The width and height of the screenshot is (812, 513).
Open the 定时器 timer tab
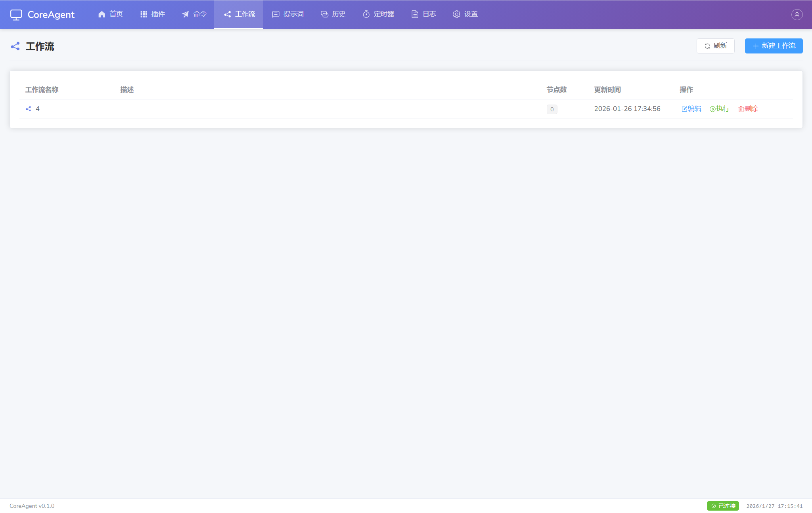(379, 14)
